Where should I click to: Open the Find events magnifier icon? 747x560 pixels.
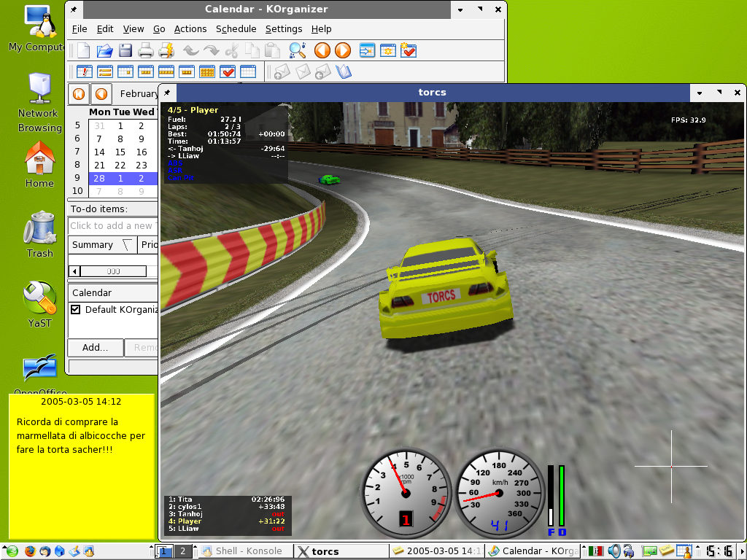(x=297, y=50)
